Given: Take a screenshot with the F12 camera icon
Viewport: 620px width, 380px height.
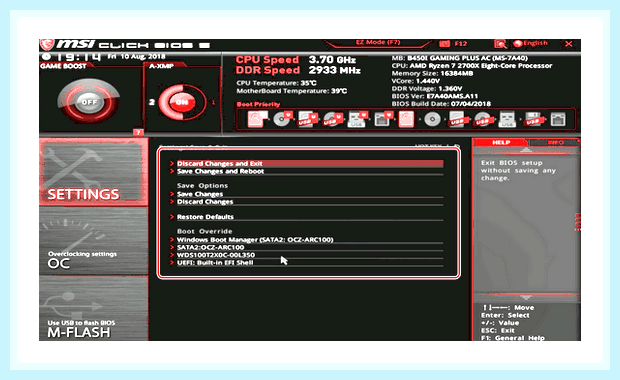Looking at the screenshot, I should (444, 43).
